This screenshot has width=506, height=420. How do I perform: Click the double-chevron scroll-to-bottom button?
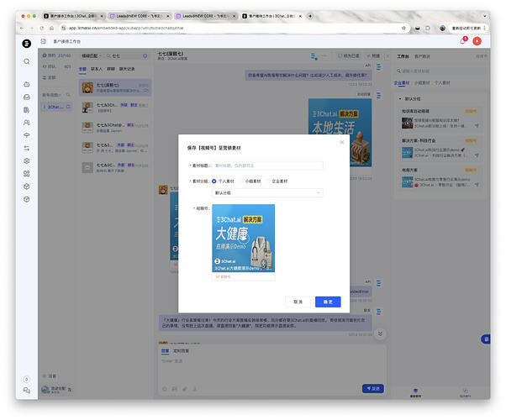[380, 333]
